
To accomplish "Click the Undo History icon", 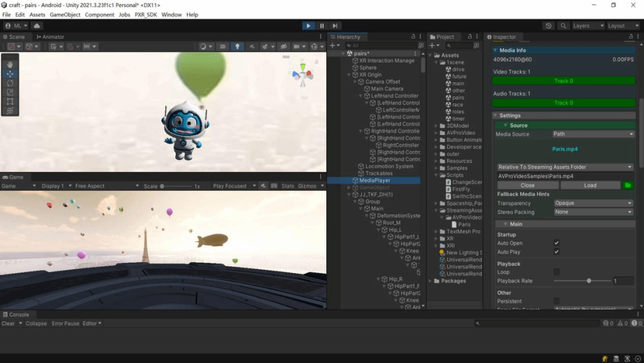I will pos(549,26).
